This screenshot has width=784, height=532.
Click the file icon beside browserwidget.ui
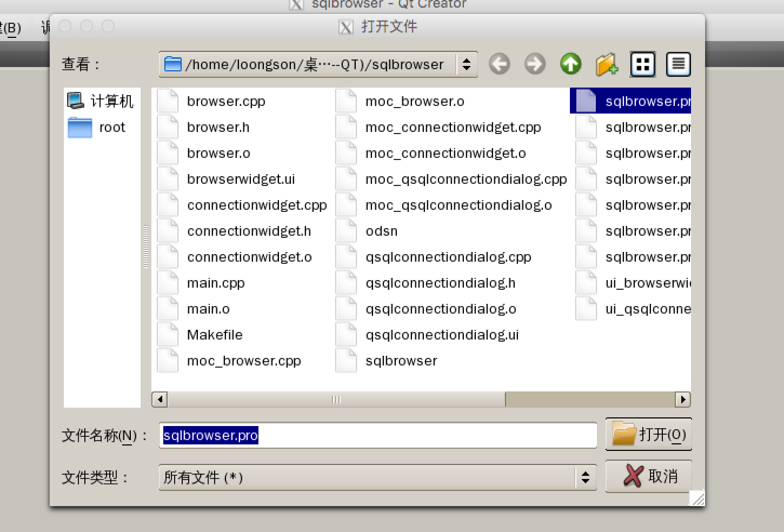168,179
